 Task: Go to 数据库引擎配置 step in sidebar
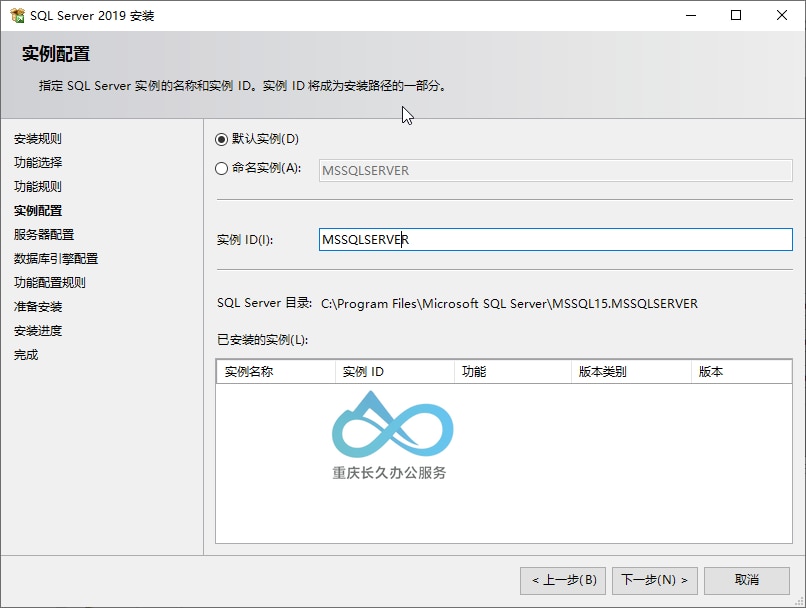click(x=56, y=259)
